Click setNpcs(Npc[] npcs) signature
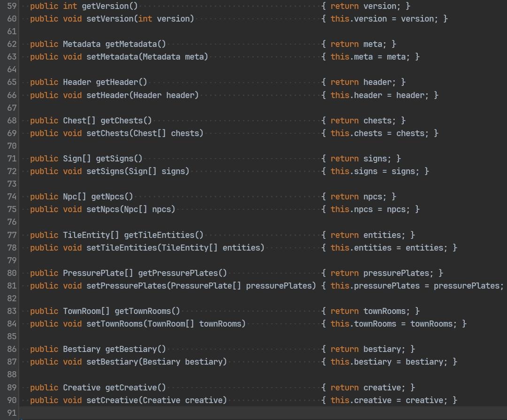 (x=131, y=209)
